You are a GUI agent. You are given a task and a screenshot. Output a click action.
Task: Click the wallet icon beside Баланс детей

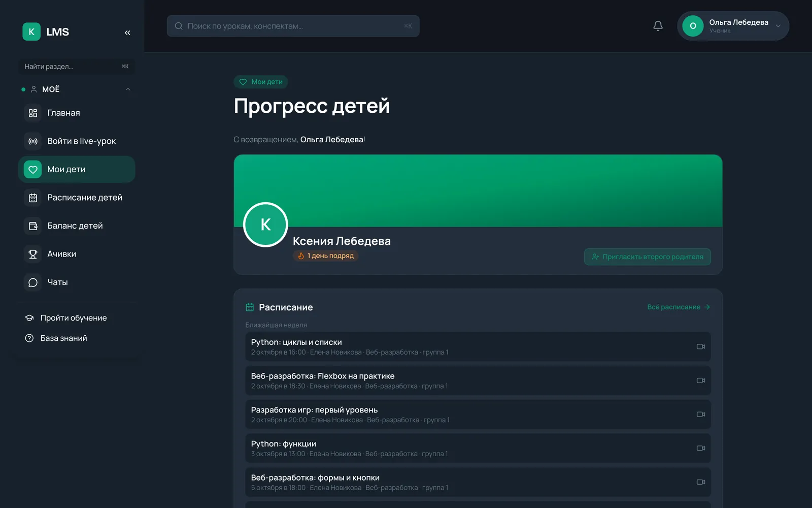coord(33,226)
